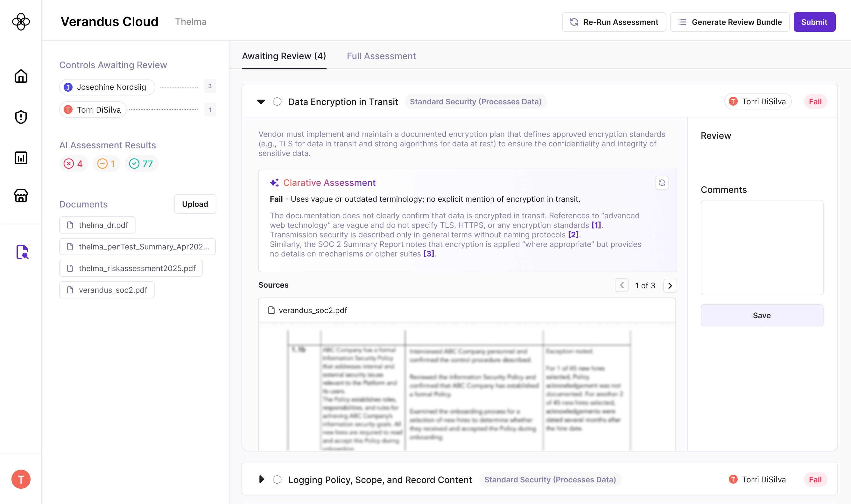Select the Awaiting Review (4) tab
The width and height of the screenshot is (851, 504).
[284, 56]
